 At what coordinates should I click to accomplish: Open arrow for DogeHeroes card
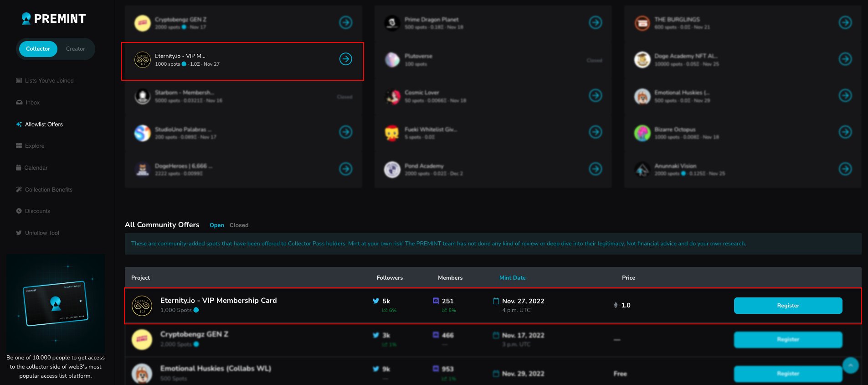coord(346,169)
